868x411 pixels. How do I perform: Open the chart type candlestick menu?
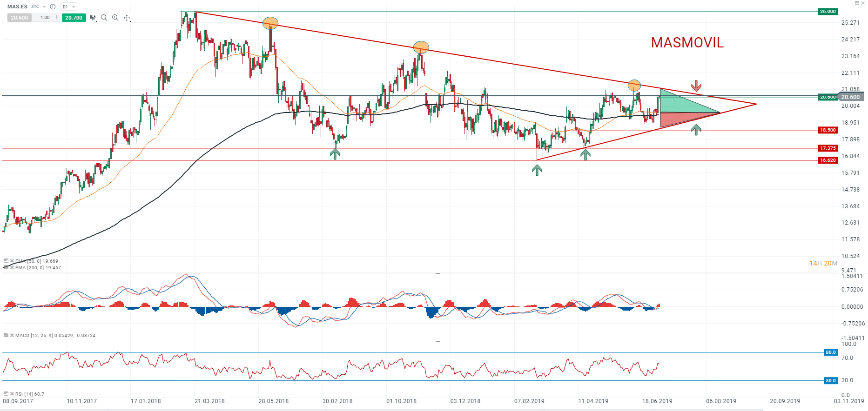coord(93,18)
